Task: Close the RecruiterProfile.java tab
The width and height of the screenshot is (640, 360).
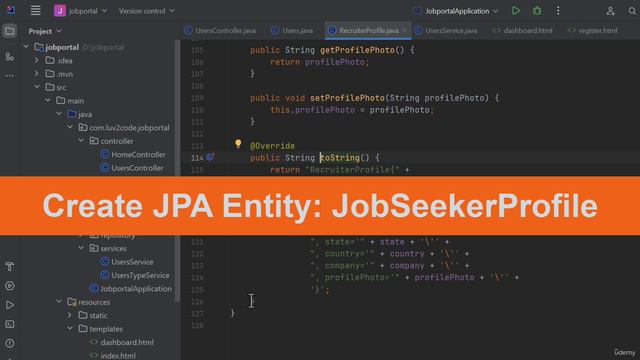Action: (404, 30)
